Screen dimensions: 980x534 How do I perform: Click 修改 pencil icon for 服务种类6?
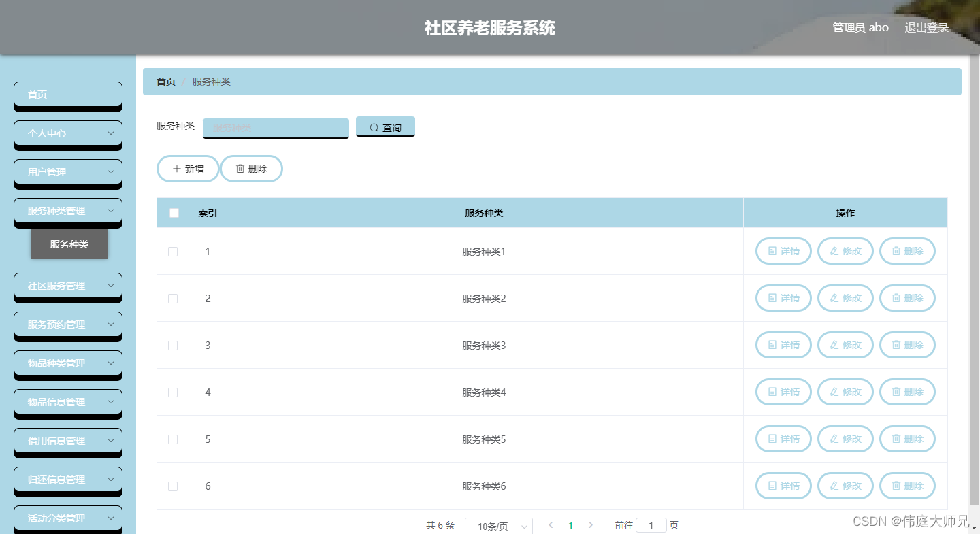click(834, 486)
